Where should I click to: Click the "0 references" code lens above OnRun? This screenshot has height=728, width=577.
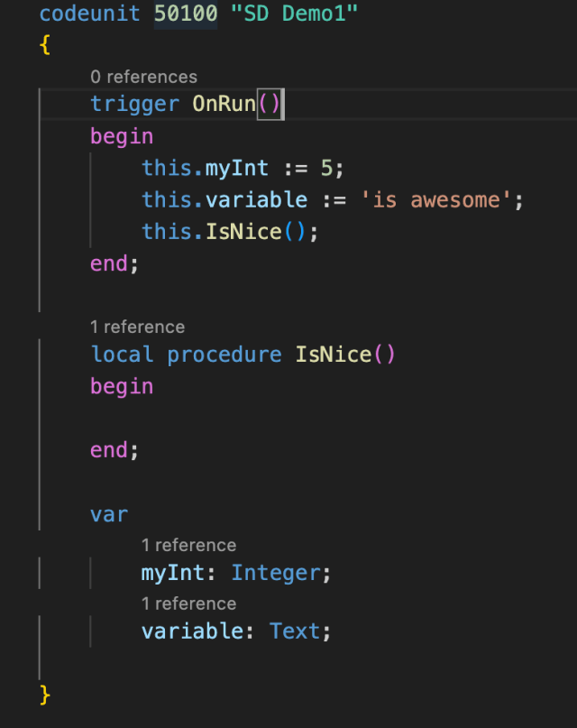[143, 77]
